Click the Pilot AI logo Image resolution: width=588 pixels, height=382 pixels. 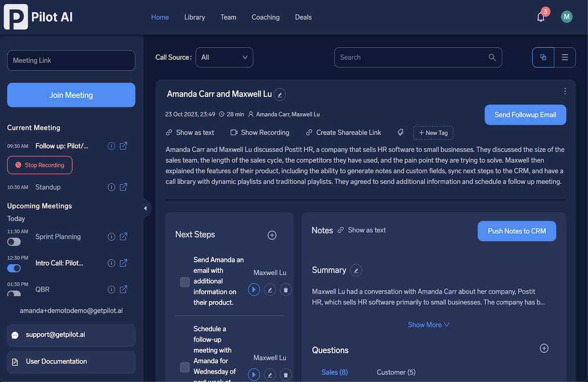point(38,17)
